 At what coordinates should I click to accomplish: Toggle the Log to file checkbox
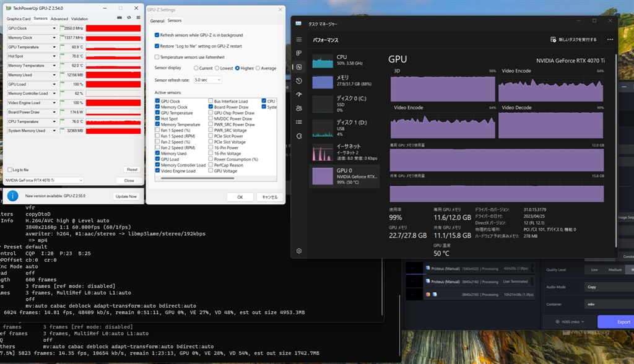tap(10, 170)
